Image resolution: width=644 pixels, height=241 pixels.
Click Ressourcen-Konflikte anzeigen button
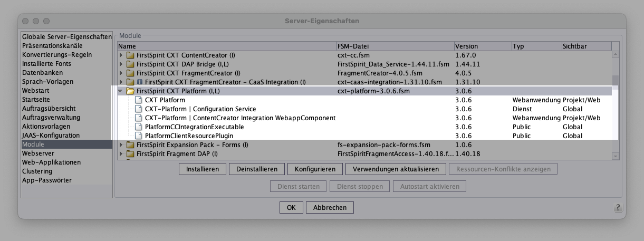click(503, 169)
